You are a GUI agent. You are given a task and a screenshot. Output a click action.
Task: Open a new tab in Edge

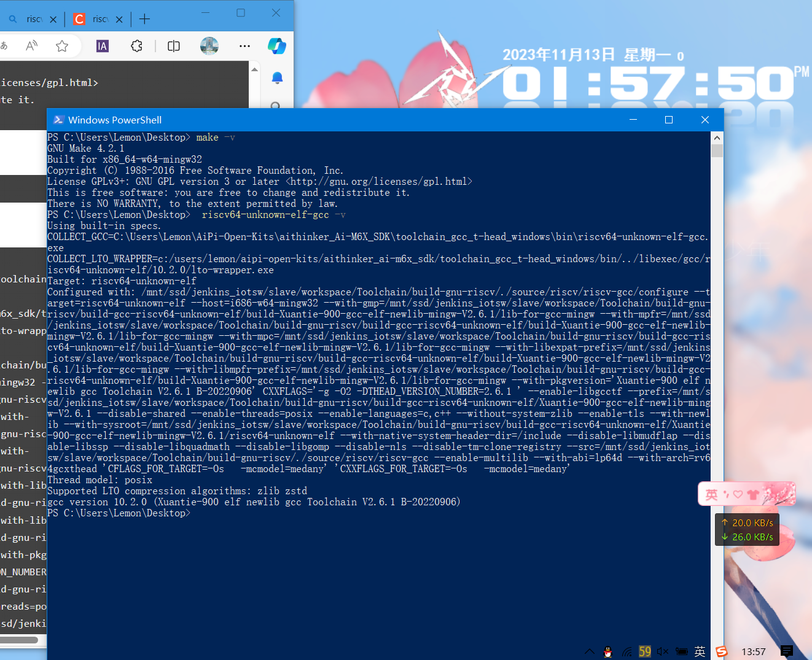click(x=144, y=19)
